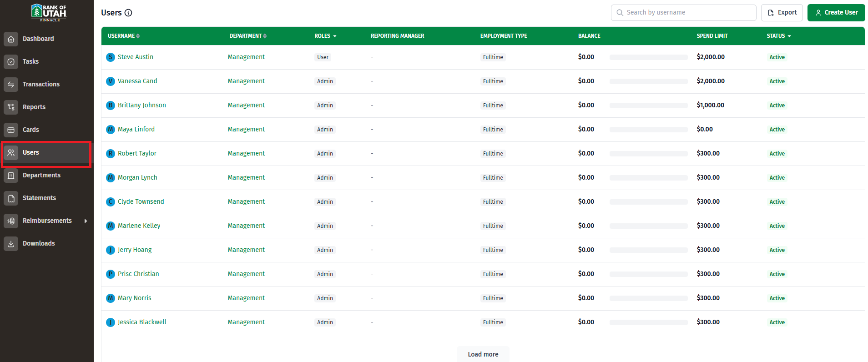Open Robert Taylor user link
Viewport: 868px width, 362px height.
(x=137, y=153)
